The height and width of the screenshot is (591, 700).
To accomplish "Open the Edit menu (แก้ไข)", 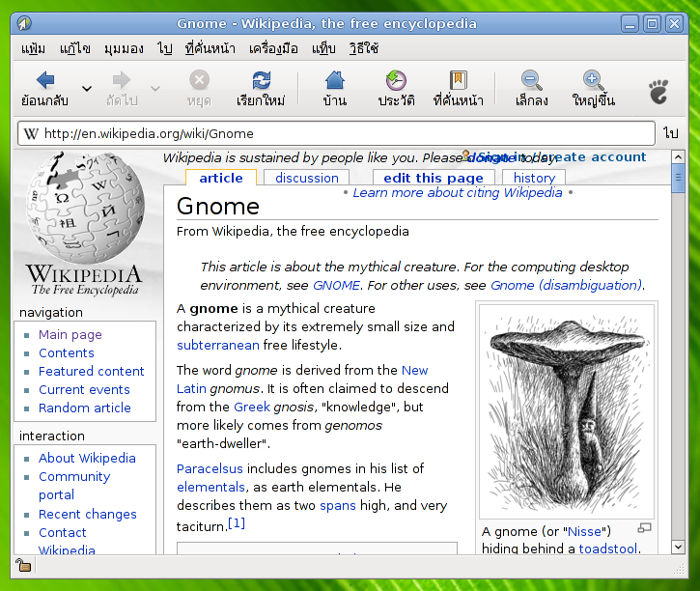I will tap(75, 48).
